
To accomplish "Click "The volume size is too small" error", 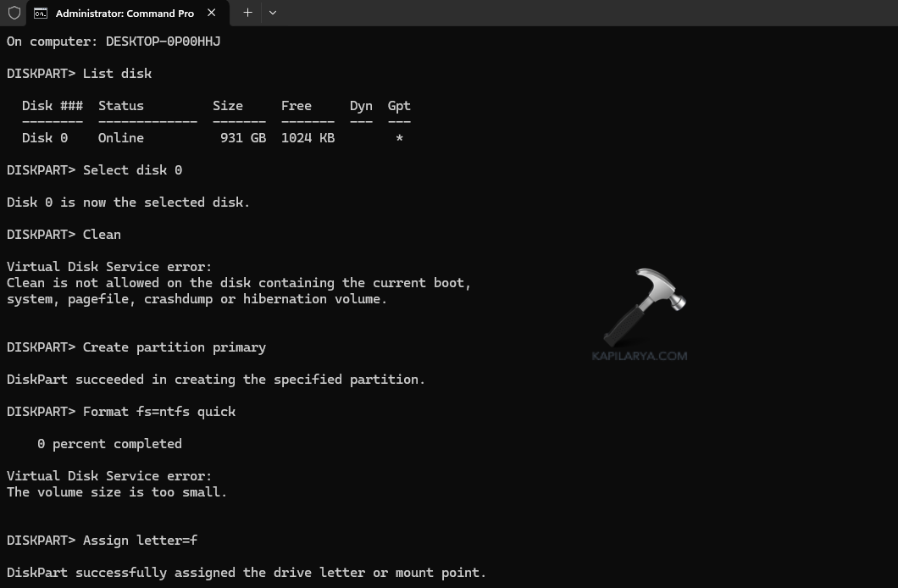I will tap(117, 492).
